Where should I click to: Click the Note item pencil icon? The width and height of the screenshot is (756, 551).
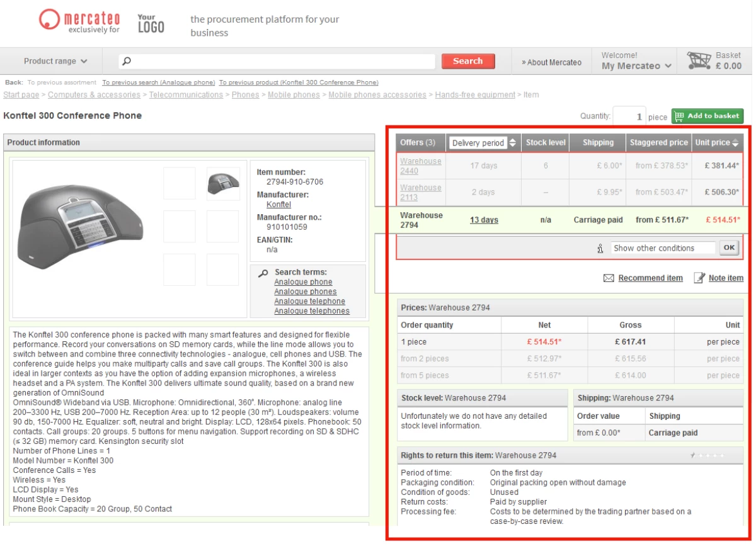699,278
